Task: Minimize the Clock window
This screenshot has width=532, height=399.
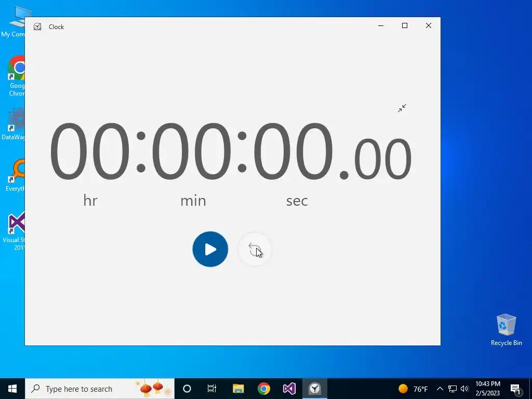Action: (x=381, y=26)
